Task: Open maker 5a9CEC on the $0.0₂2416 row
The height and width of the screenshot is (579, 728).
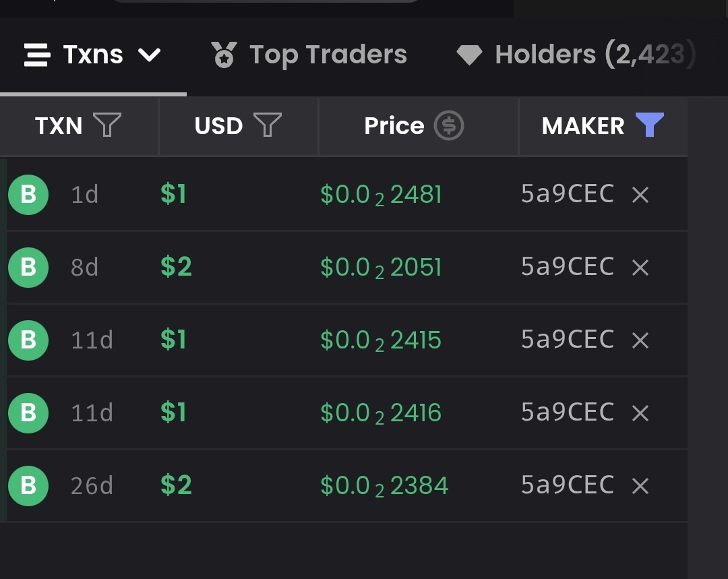Action: [568, 412]
